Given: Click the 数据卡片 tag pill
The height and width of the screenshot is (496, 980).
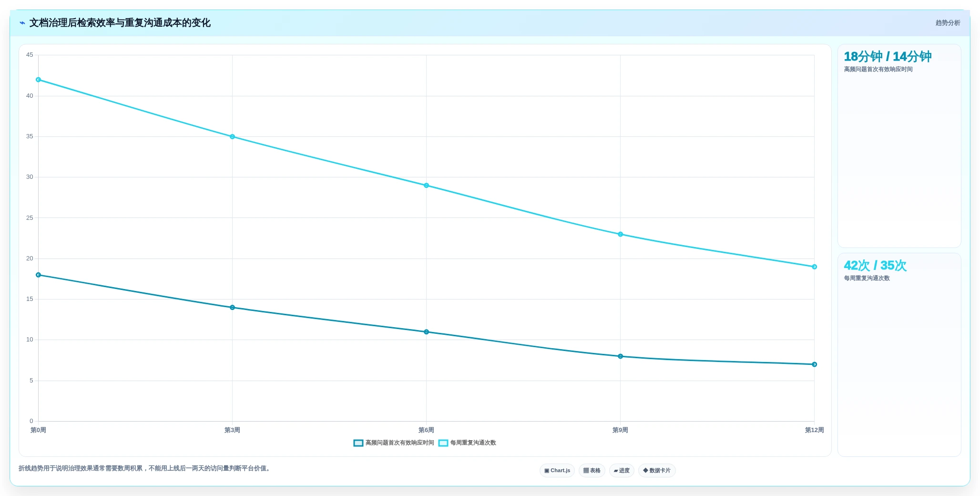Looking at the screenshot, I should pyautogui.click(x=657, y=470).
